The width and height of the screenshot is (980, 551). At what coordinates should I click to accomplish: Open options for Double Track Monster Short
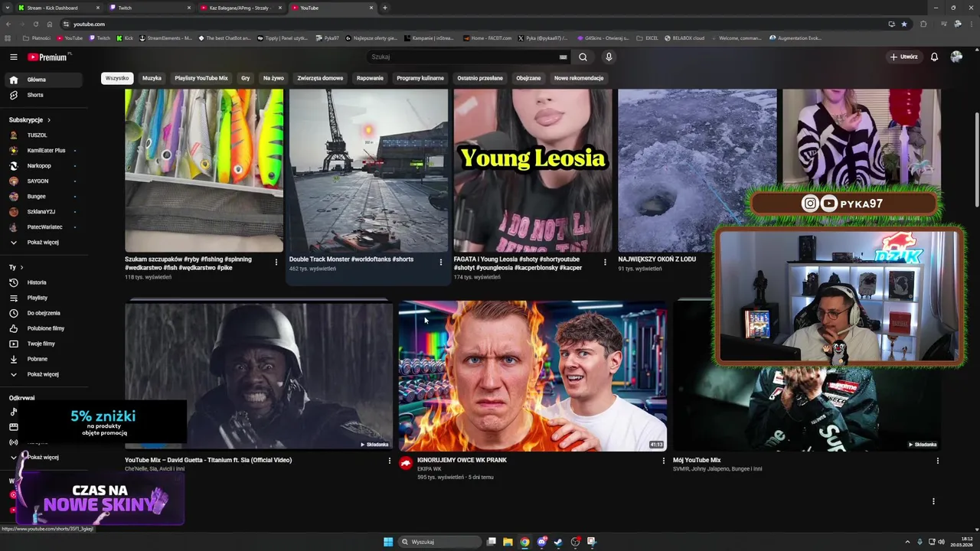441,262
